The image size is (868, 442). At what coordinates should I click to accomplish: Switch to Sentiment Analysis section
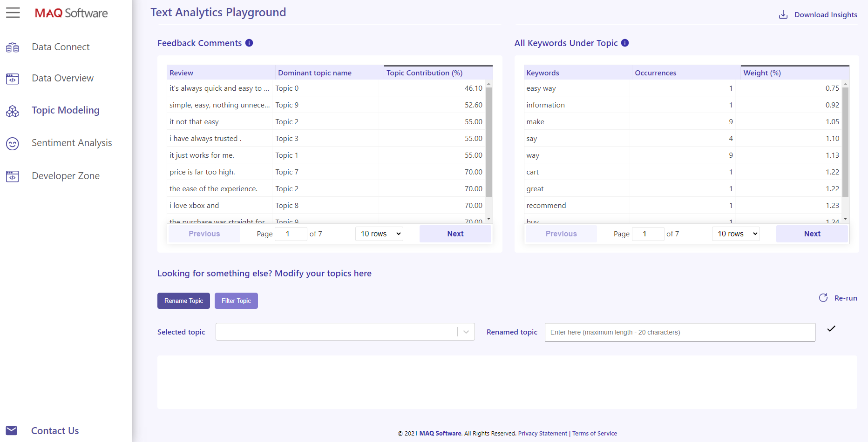point(72,143)
